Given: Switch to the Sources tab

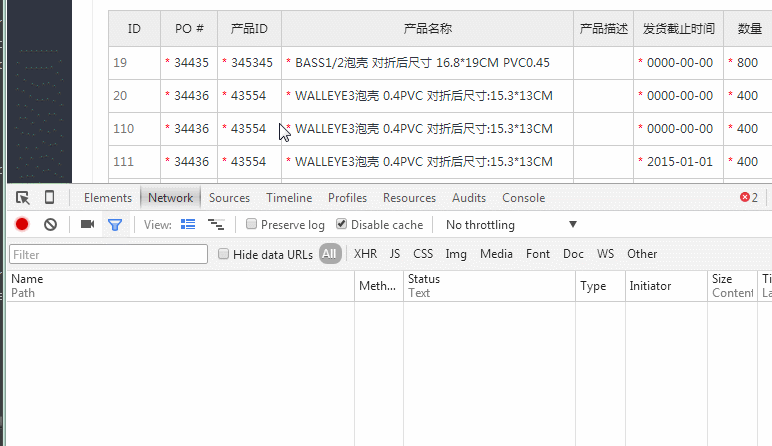Looking at the screenshot, I should (x=229, y=198).
